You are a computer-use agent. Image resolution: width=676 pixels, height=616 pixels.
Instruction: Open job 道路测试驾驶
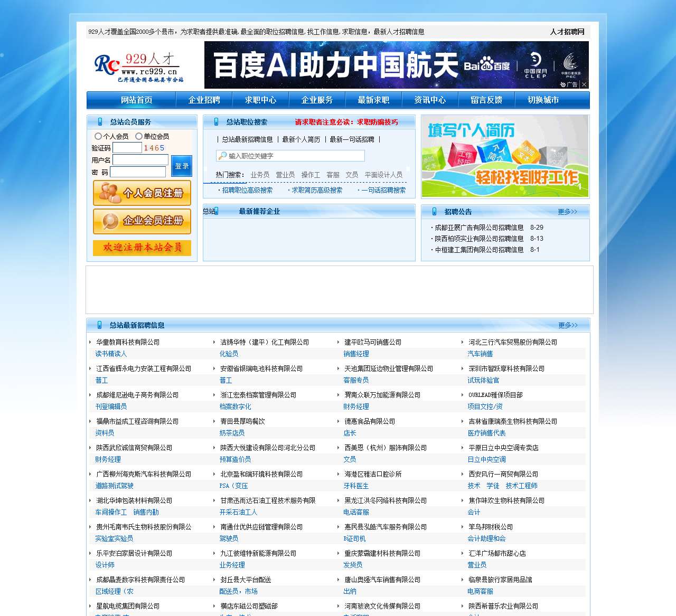(x=114, y=486)
